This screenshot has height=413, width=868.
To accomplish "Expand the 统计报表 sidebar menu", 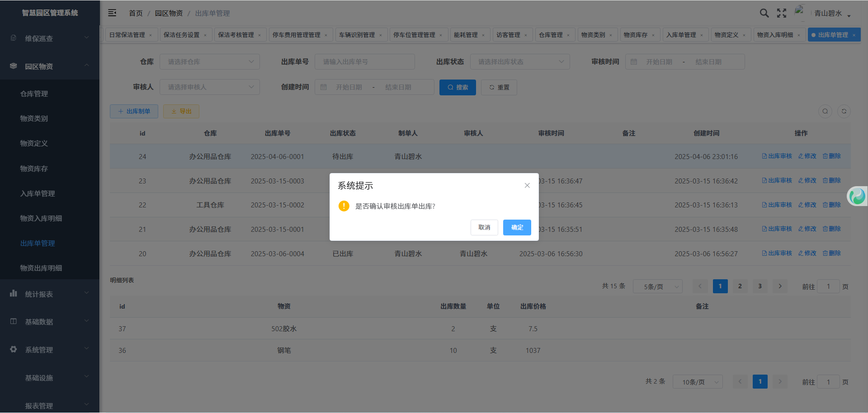I will (x=50, y=294).
